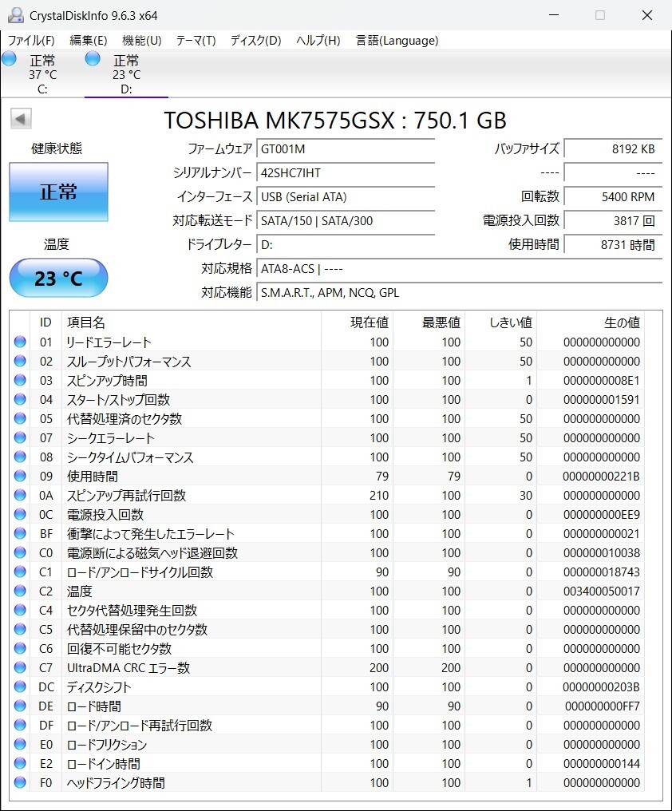
Task: Click the CrystalDiskInfo app icon in title bar
Action: tap(16, 15)
